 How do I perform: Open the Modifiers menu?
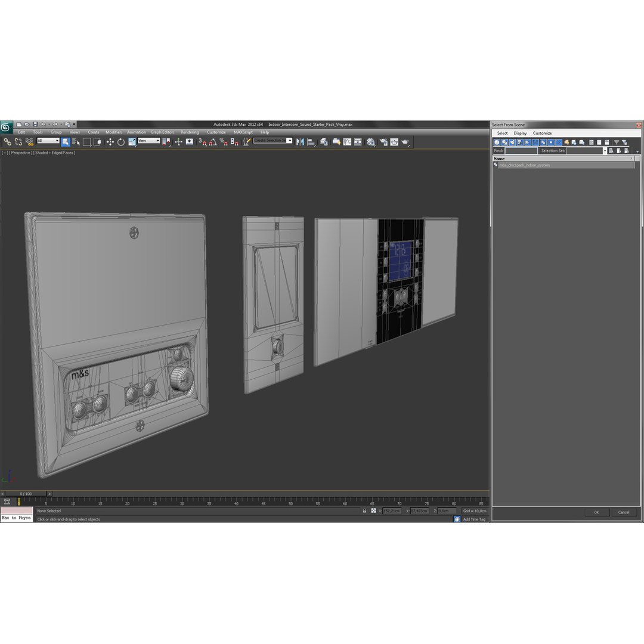pos(114,132)
